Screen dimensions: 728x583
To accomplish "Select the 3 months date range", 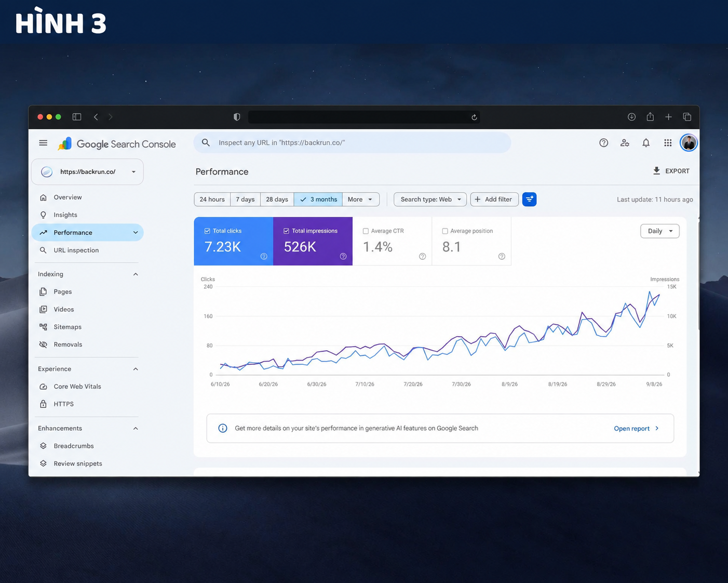I will tap(318, 200).
